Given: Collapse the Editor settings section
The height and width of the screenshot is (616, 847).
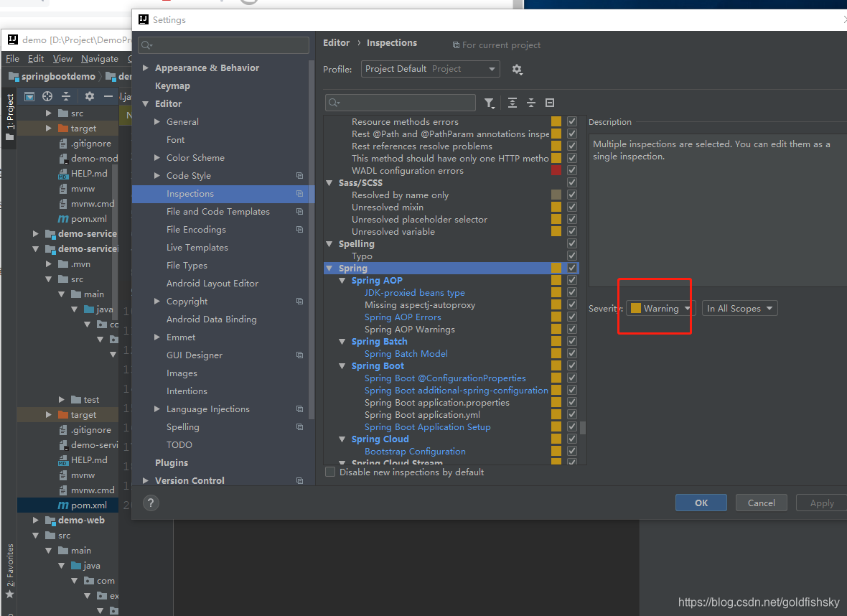Looking at the screenshot, I should pyautogui.click(x=145, y=104).
